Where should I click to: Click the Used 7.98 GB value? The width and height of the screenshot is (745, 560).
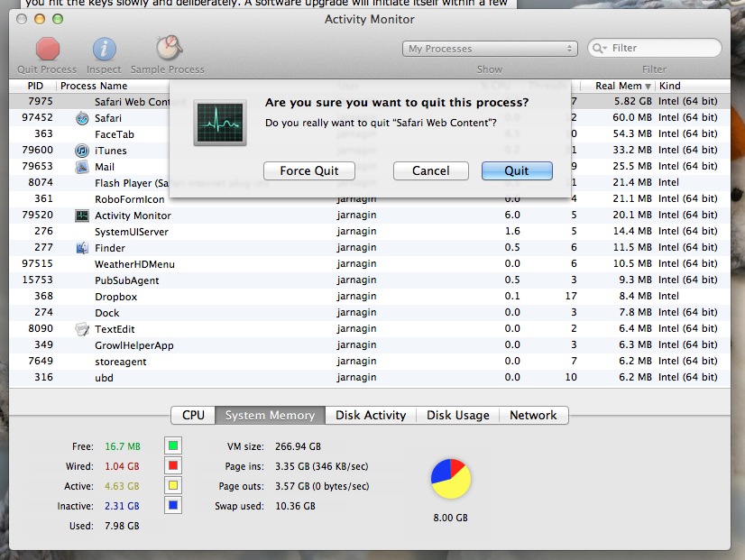click(x=122, y=527)
